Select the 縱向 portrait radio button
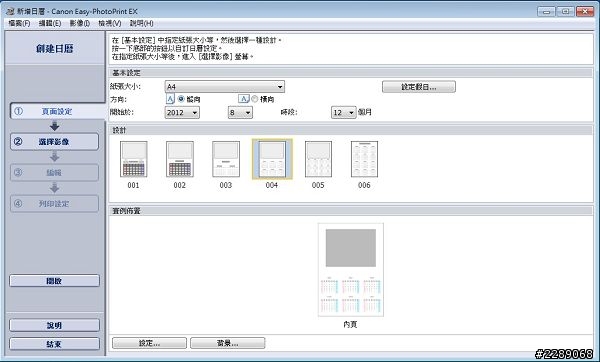The image size is (600, 362). (181, 99)
